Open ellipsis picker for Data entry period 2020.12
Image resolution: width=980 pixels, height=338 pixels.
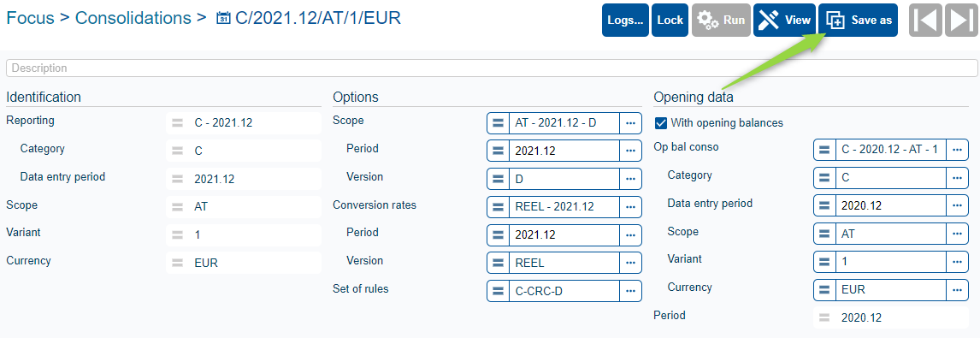[957, 205]
